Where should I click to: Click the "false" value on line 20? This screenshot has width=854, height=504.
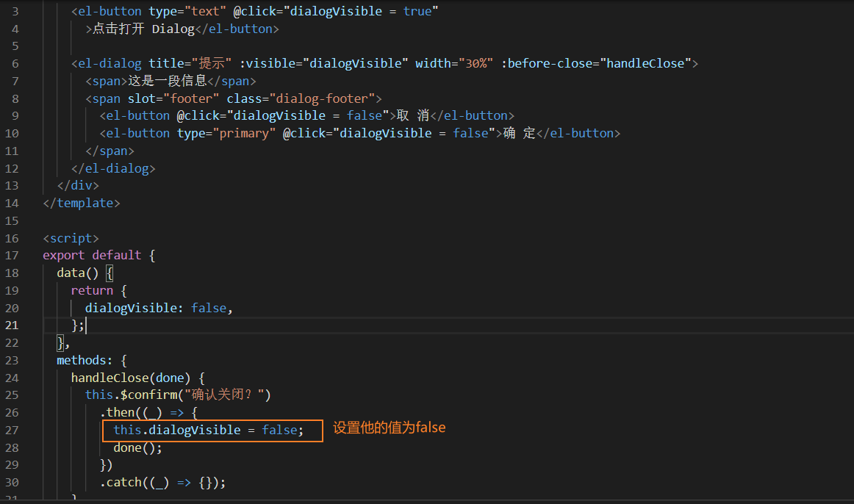[209, 308]
